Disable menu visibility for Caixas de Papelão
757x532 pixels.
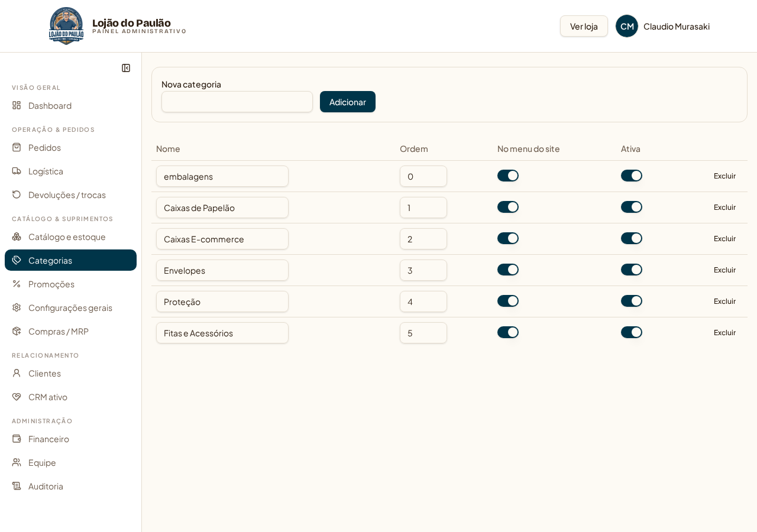click(508, 207)
